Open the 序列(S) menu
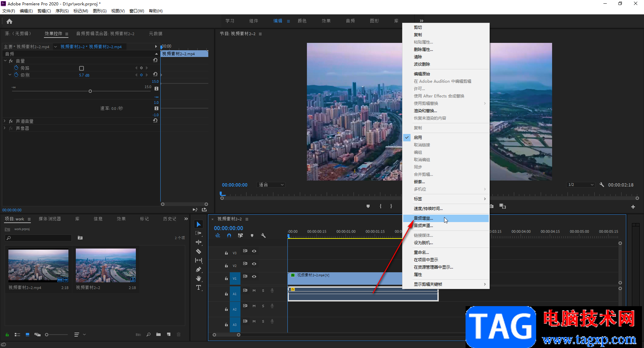This screenshot has height=348, width=644. [x=62, y=11]
